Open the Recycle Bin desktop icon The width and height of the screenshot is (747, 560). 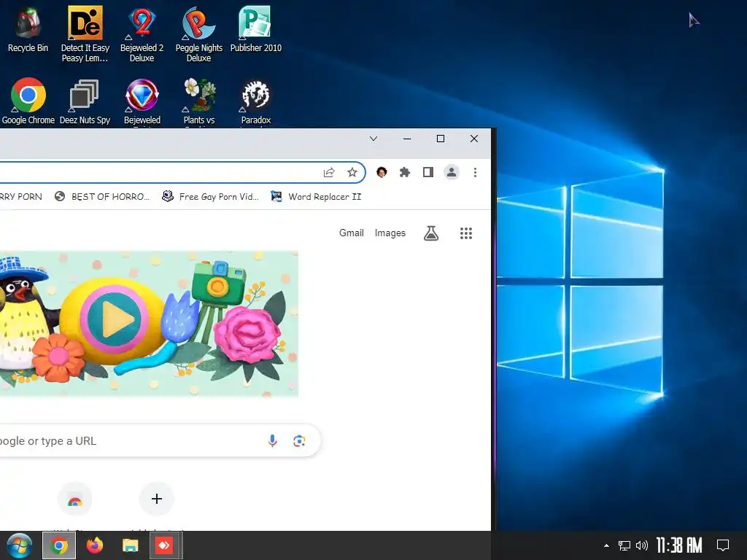point(28,29)
